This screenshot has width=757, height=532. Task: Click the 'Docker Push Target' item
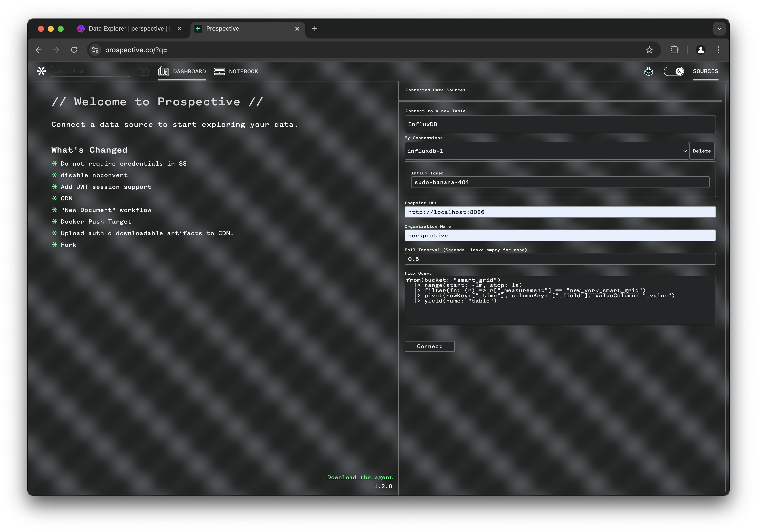point(96,222)
